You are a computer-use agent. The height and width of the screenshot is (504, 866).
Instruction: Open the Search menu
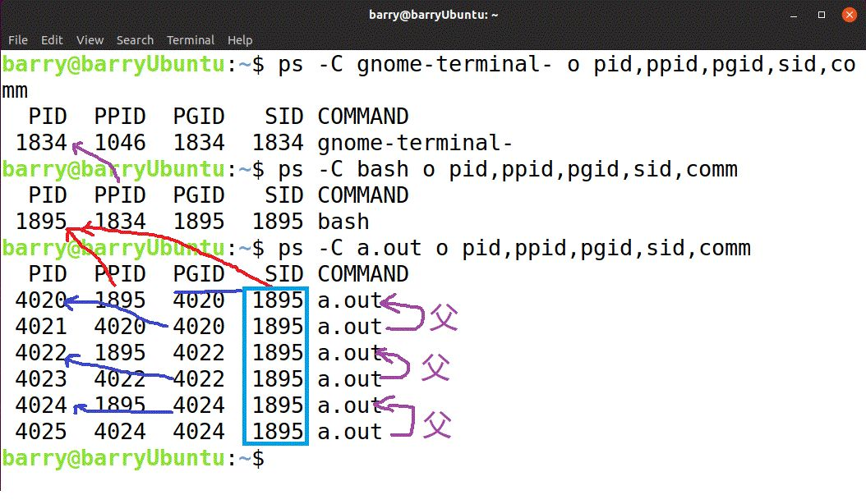(135, 40)
